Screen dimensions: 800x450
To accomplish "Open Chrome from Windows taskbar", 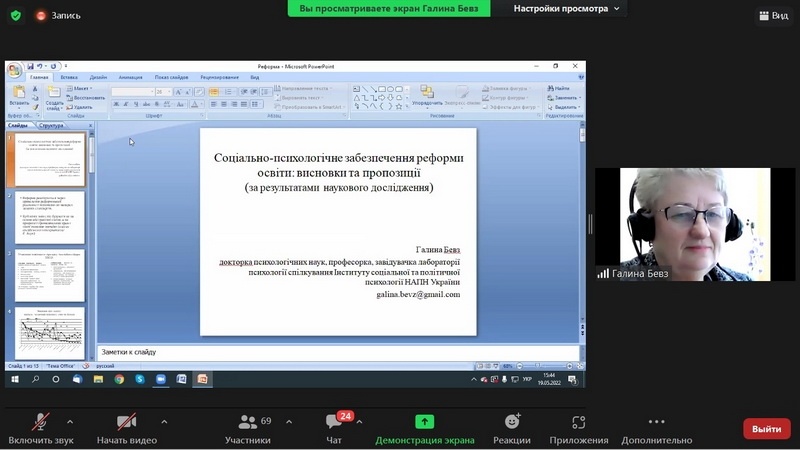I will [119, 379].
